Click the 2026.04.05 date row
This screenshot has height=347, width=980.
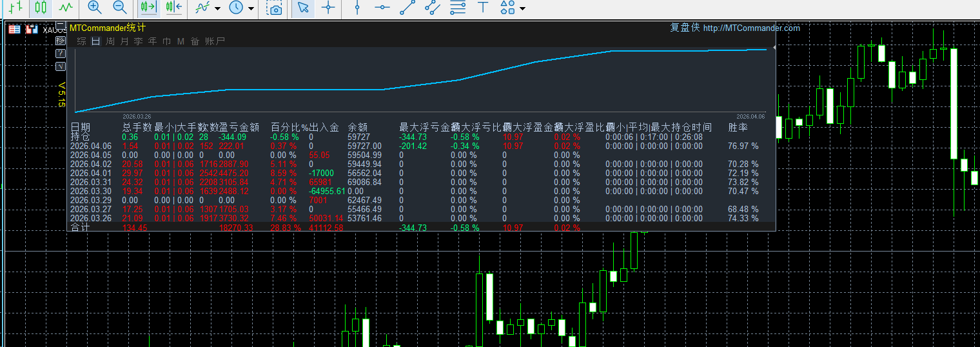[91, 155]
